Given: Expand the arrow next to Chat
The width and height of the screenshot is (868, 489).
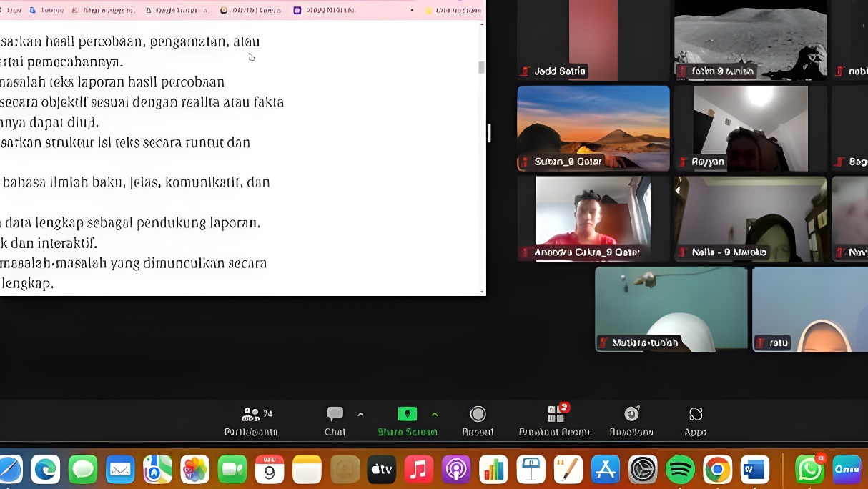Looking at the screenshot, I should click(x=360, y=415).
